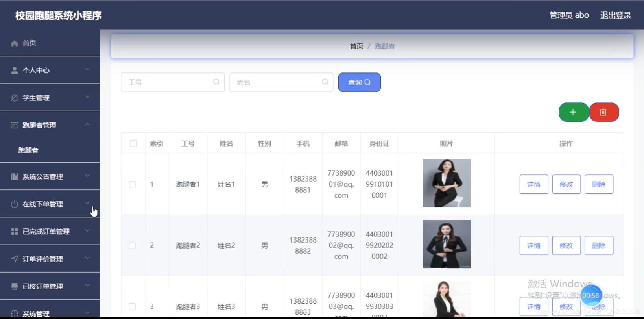Click the red trash batch delete button
Viewport: 644px width, 319px height.
tap(604, 112)
